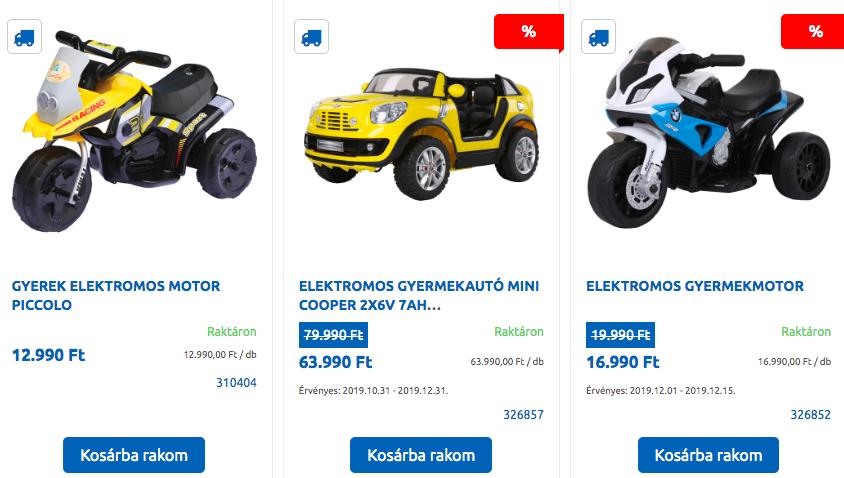Click product number 326852
Image resolution: width=844 pixels, height=478 pixels.
811,414
